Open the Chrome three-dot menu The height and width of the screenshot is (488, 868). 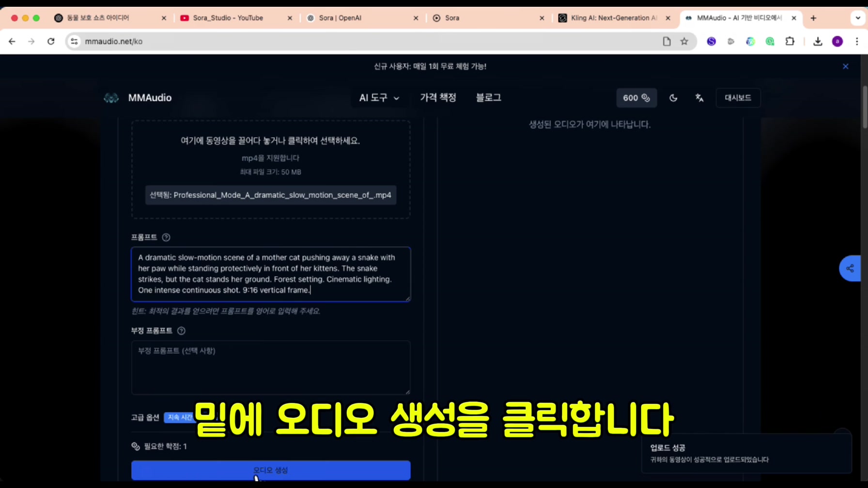(857, 42)
